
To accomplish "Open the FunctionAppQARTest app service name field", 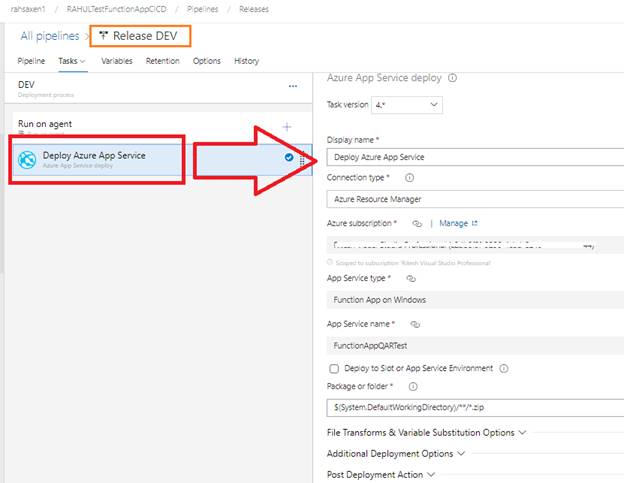I will point(475,345).
